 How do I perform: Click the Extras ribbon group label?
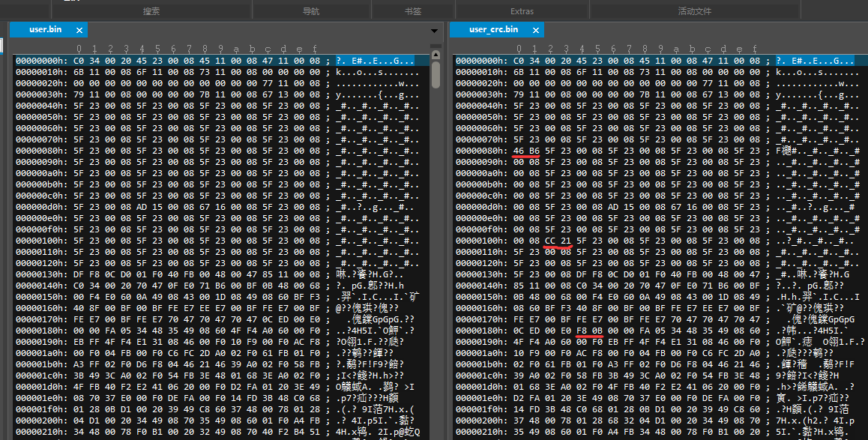click(x=522, y=11)
